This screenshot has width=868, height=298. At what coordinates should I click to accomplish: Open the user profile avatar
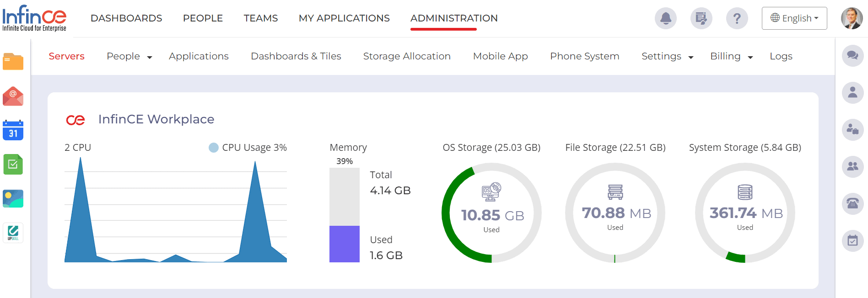point(852,18)
